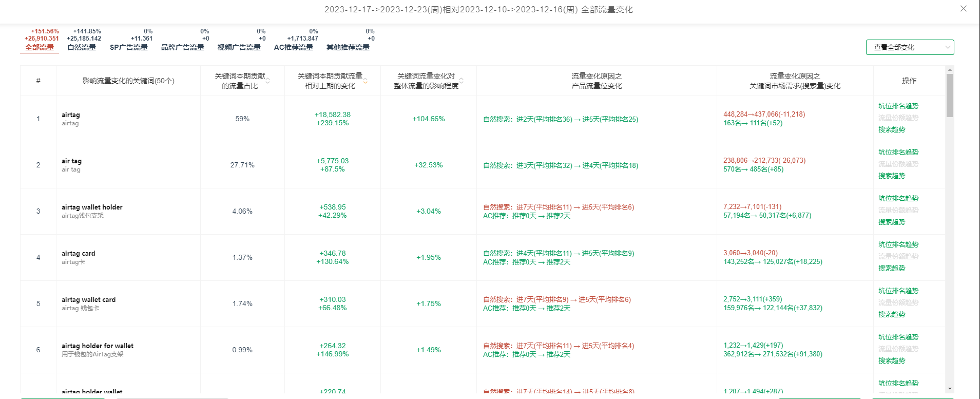The height and width of the screenshot is (399, 980).
Task: Open 坑位排名趋势 for airtag wallet holder
Action: tap(898, 198)
